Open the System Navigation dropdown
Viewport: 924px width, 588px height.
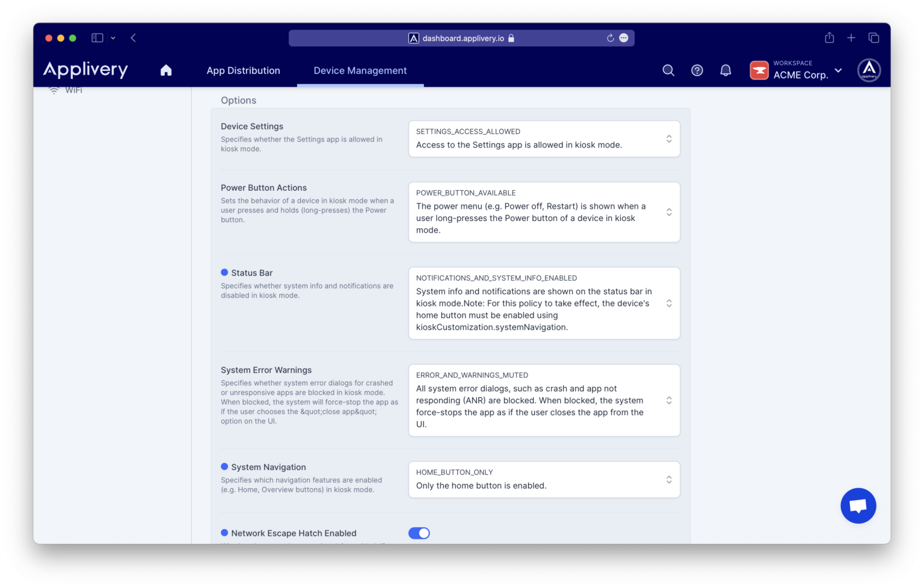[x=668, y=480]
